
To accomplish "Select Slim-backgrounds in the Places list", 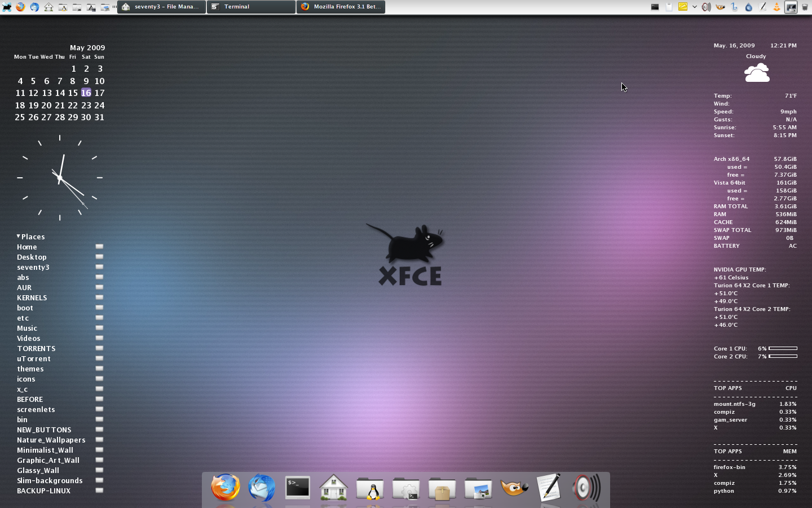I will click(x=50, y=480).
